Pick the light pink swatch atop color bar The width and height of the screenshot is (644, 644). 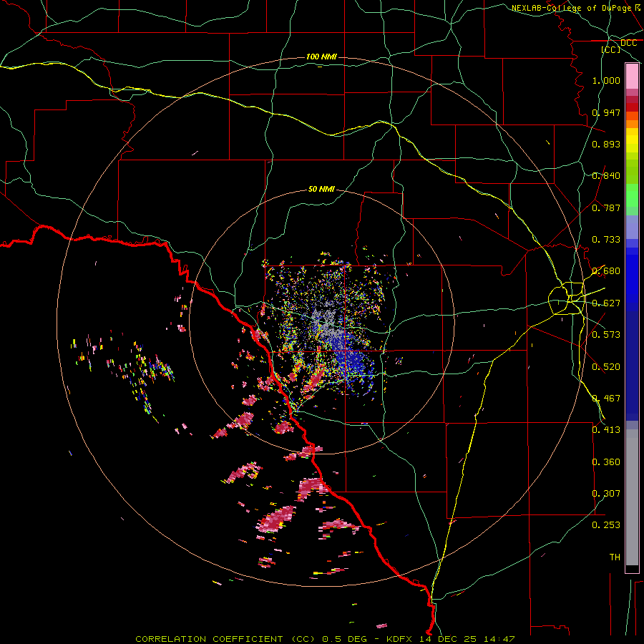632,77
